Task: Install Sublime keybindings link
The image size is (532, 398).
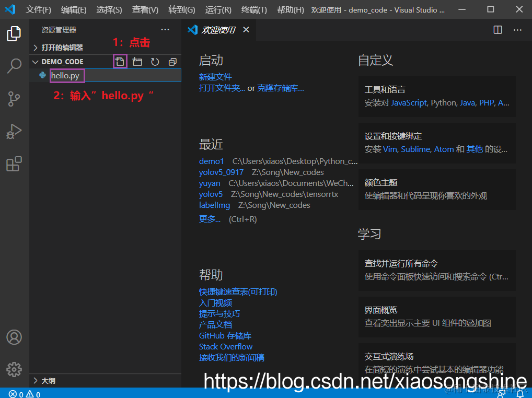Action: (x=415, y=149)
